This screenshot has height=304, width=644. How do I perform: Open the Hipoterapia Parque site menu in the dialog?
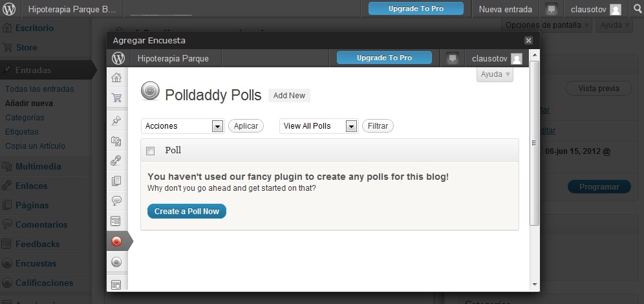(173, 58)
